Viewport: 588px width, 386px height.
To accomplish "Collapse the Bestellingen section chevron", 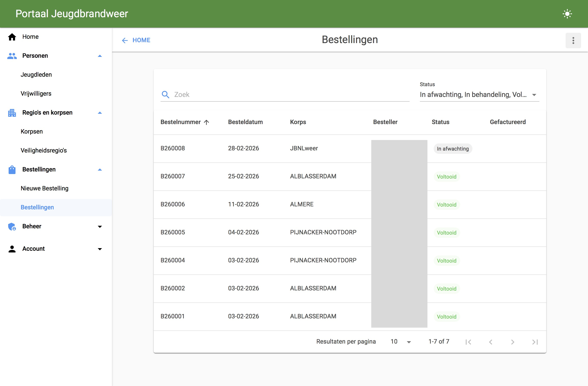I will pos(100,170).
